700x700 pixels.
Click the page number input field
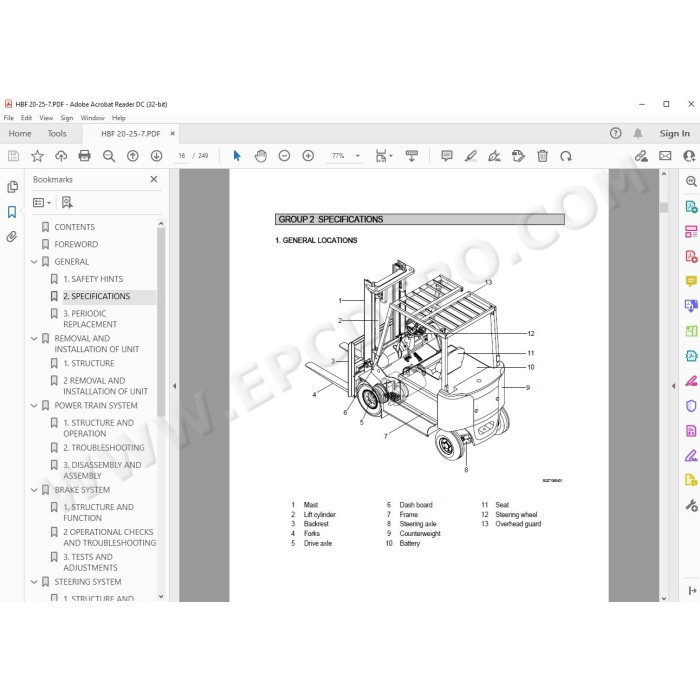pyautogui.click(x=181, y=156)
